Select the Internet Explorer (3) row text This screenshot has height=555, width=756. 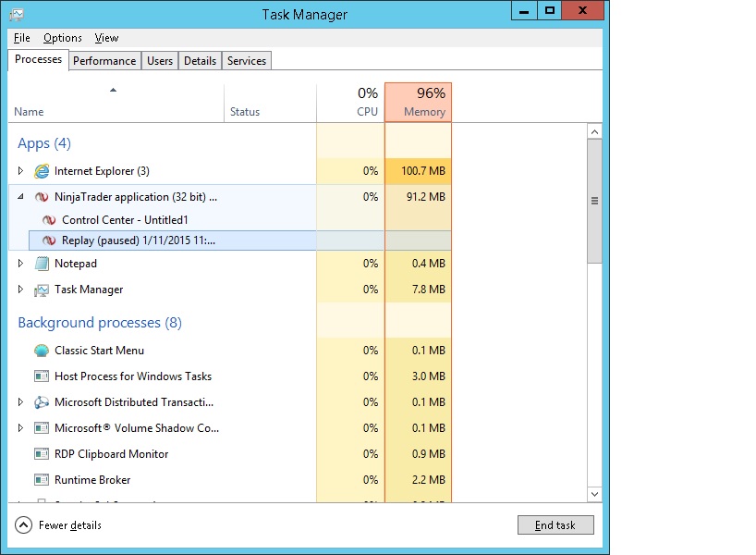[102, 171]
